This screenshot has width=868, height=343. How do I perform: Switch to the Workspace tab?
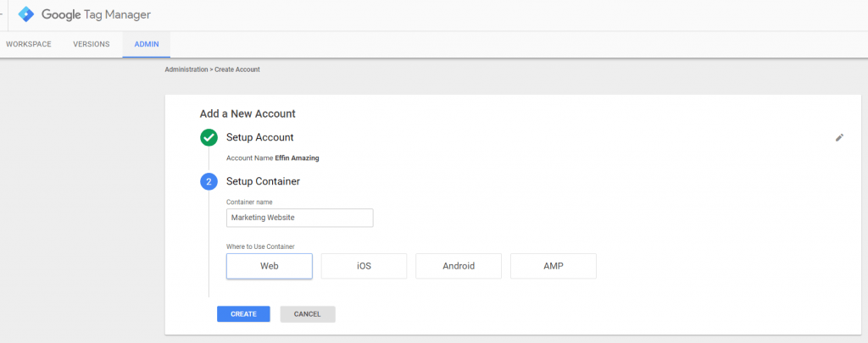[x=29, y=44]
